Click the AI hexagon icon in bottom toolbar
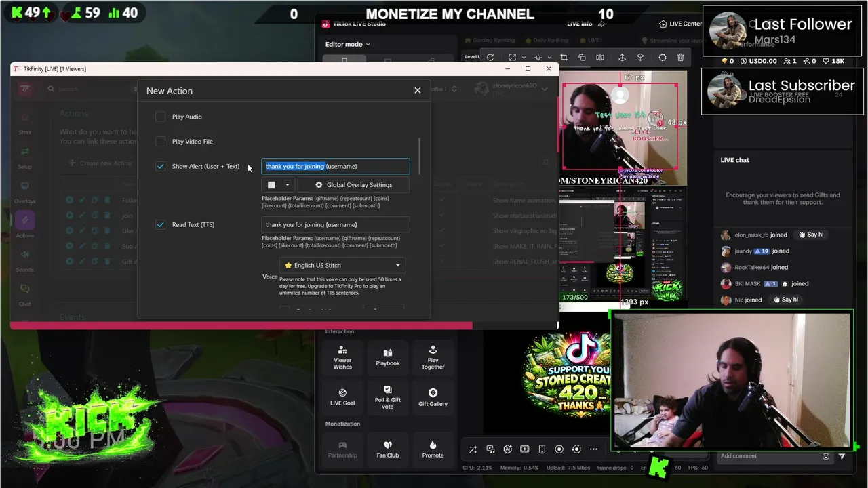The image size is (868, 488). [x=507, y=449]
